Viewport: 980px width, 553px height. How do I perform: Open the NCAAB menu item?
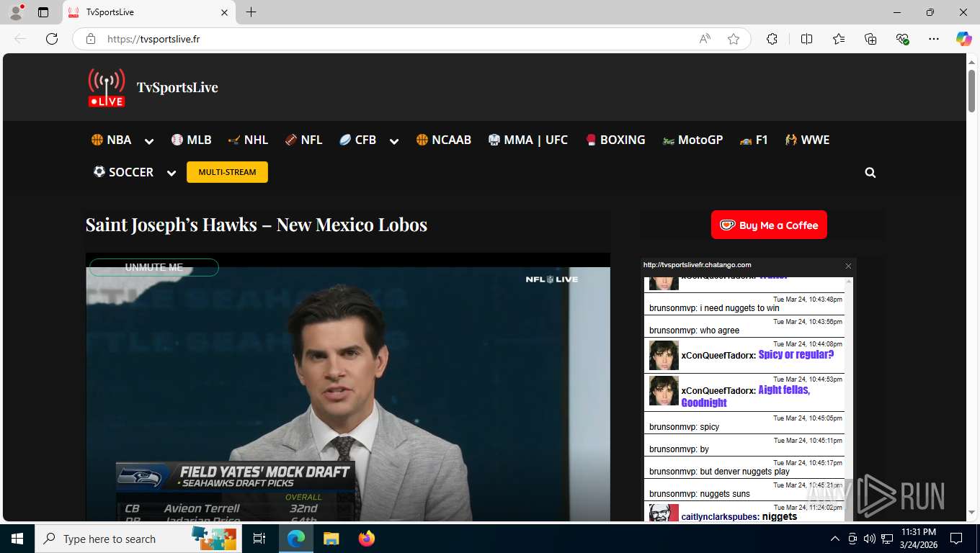point(443,140)
